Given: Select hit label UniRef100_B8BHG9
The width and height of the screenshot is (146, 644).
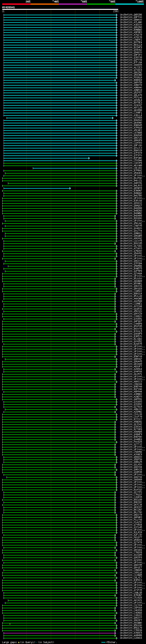Looking at the screenshot, I should point(131,80).
